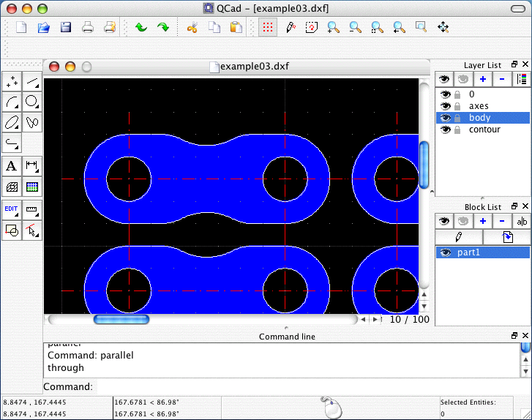Remove block with minus button

tap(501, 221)
